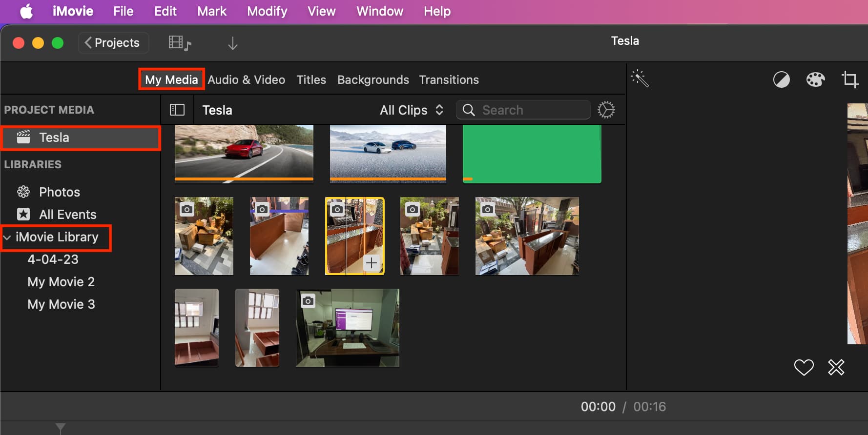The width and height of the screenshot is (868, 435).
Task: Select the photo with purple bar on top
Action: click(279, 236)
